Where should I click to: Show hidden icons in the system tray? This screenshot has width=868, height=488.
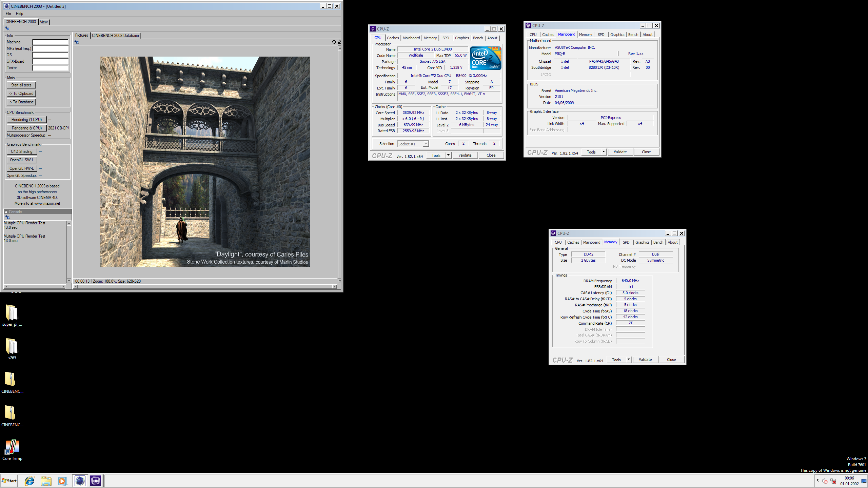point(817,481)
